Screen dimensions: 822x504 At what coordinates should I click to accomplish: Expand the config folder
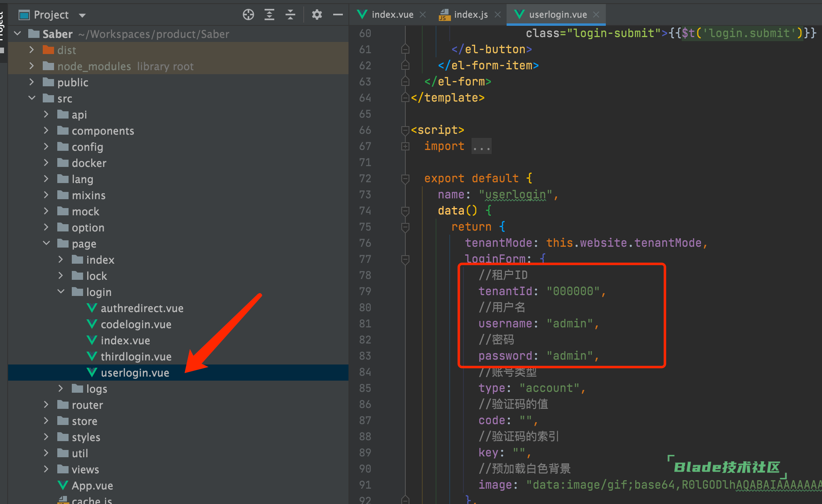click(46, 146)
